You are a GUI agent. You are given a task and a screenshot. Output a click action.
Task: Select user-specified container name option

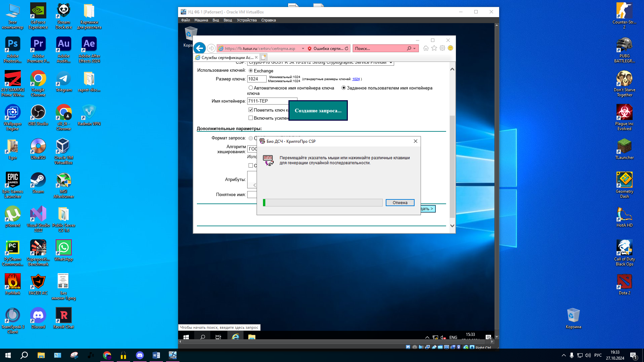click(343, 88)
